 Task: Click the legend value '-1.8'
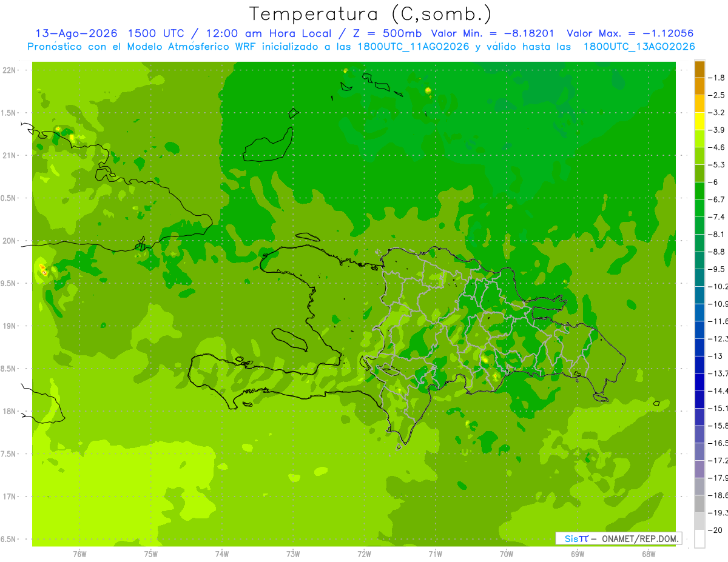(716, 78)
